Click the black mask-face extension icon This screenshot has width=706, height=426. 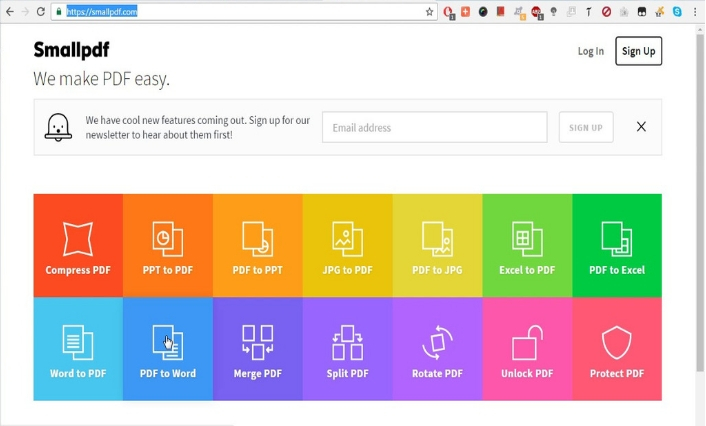642,12
